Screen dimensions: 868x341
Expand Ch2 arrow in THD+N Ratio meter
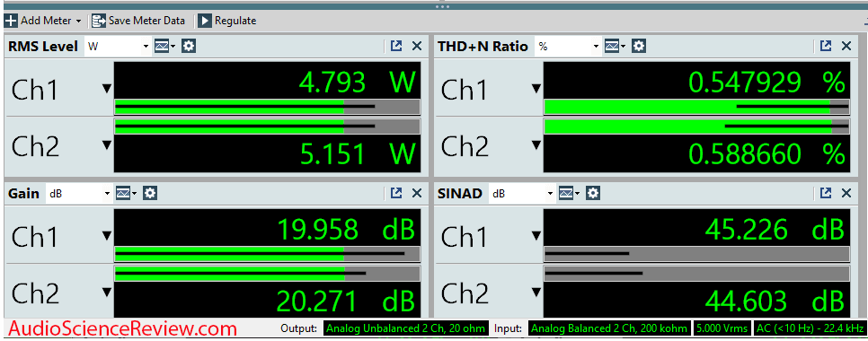coord(536,145)
